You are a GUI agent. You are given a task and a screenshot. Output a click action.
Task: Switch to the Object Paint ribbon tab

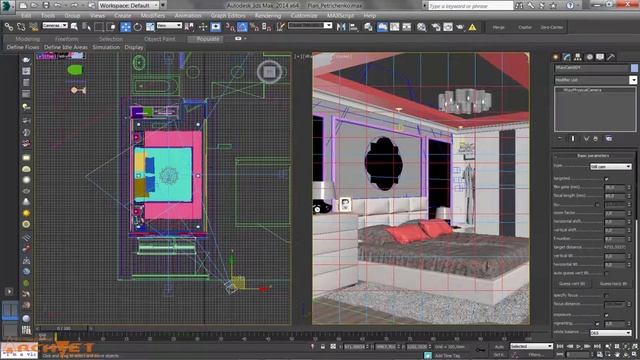(160, 39)
